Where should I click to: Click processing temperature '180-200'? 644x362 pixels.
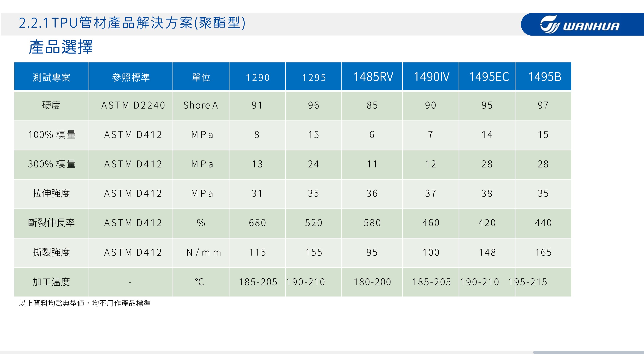click(x=372, y=282)
